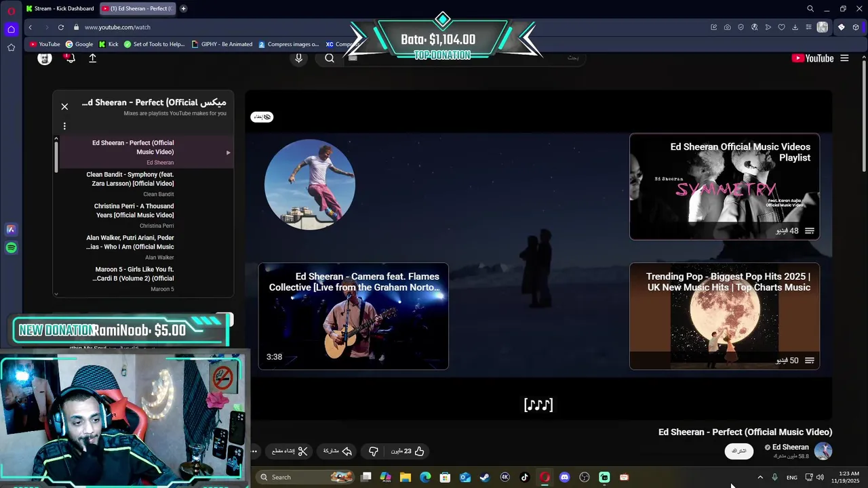
Task: Like the video with thumbs-up button
Action: [x=408, y=451]
